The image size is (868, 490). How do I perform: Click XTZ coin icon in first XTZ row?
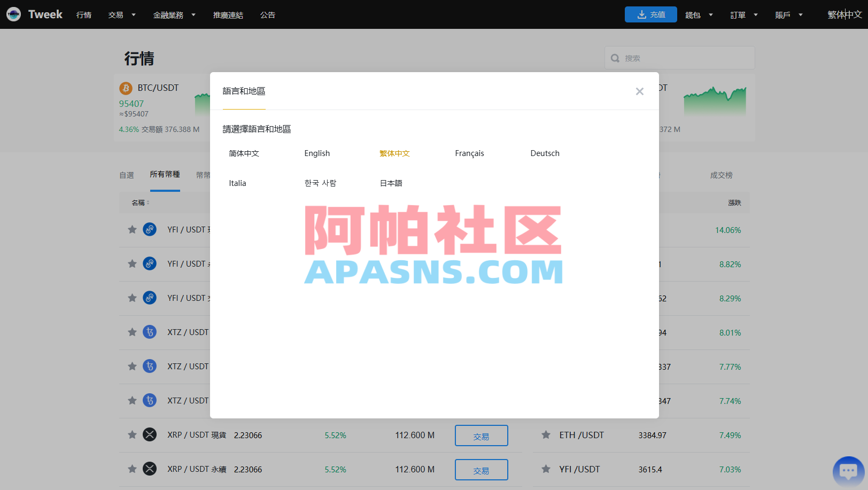point(150,332)
